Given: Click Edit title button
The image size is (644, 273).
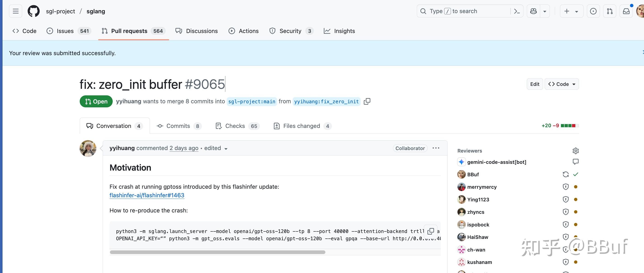Looking at the screenshot, I should tap(535, 84).
